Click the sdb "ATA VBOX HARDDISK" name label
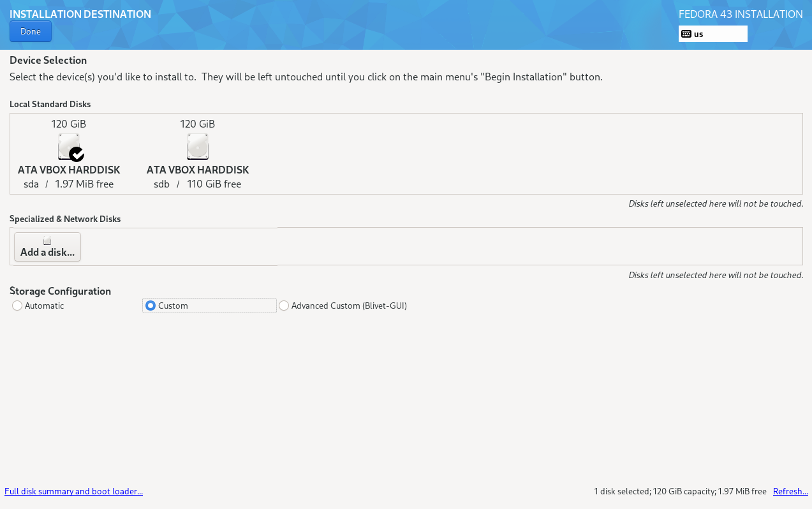 [x=198, y=170]
